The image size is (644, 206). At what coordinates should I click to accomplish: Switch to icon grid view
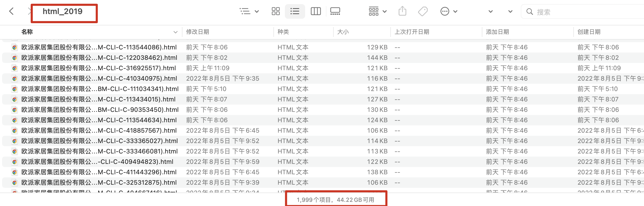pyautogui.click(x=275, y=11)
